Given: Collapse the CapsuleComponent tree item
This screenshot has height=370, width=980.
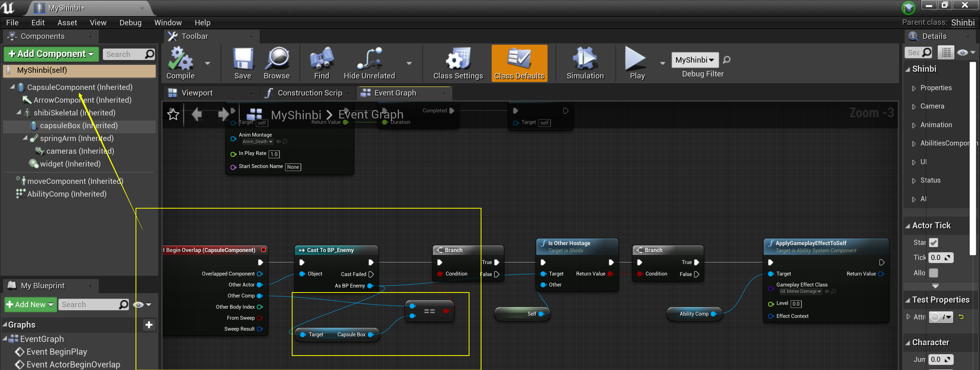Looking at the screenshot, I should (12, 87).
